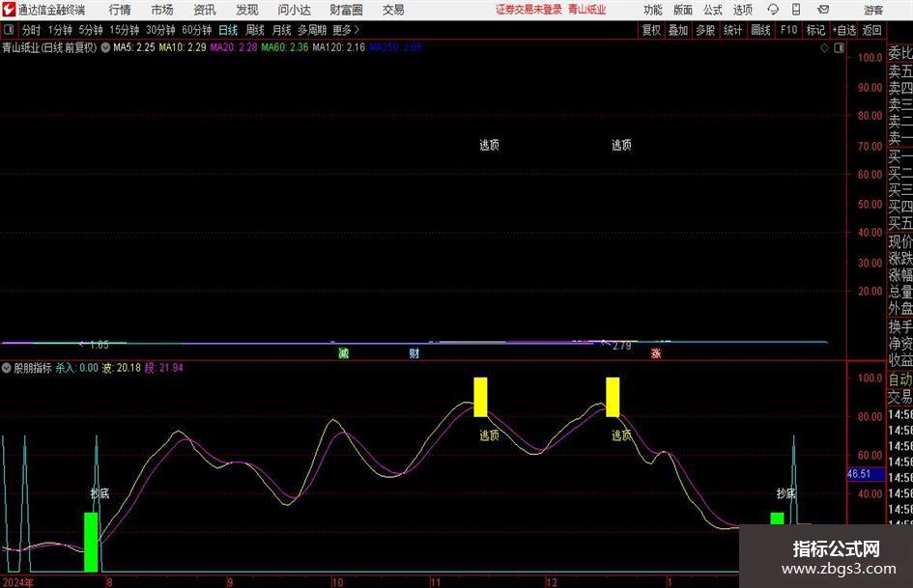Switch to 5分钟 period
The height and width of the screenshot is (588, 913).
click(91, 30)
